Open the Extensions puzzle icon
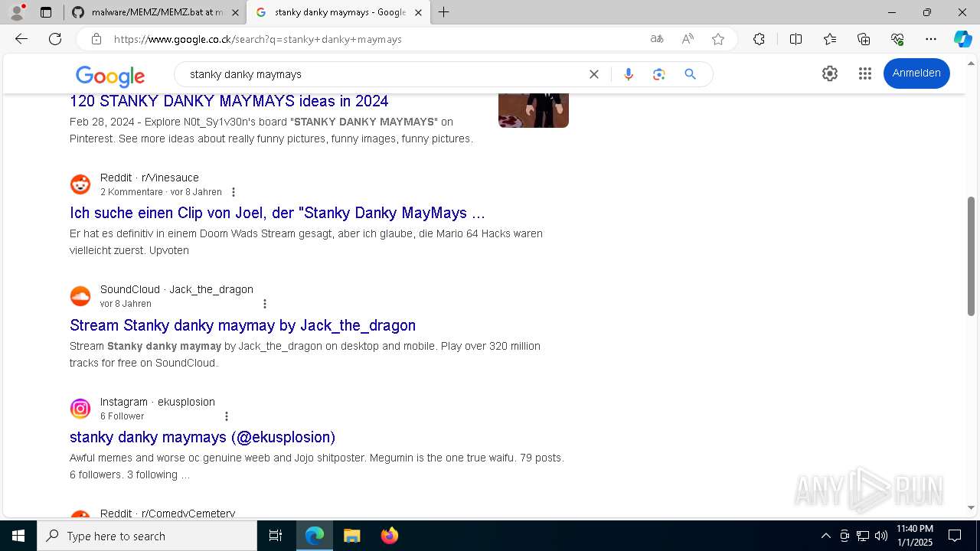The height and width of the screenshot is (551, 980). point(759,39)
